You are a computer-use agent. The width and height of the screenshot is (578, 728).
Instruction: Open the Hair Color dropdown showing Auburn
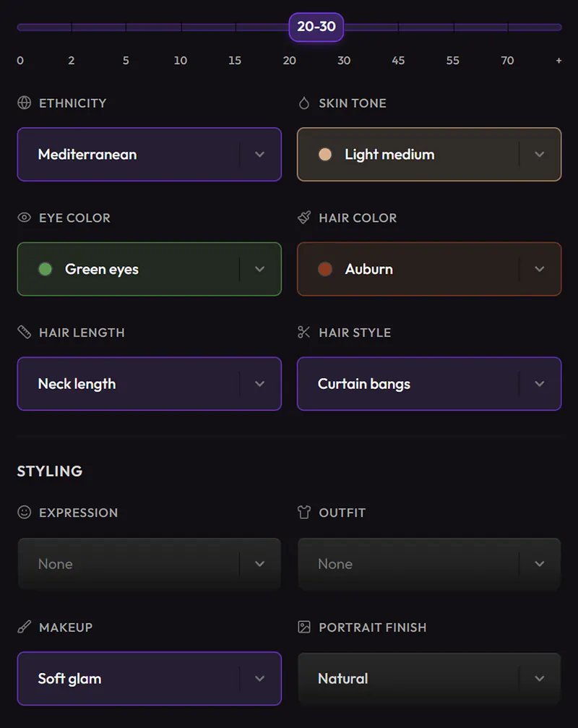click(x=429, y=269)
